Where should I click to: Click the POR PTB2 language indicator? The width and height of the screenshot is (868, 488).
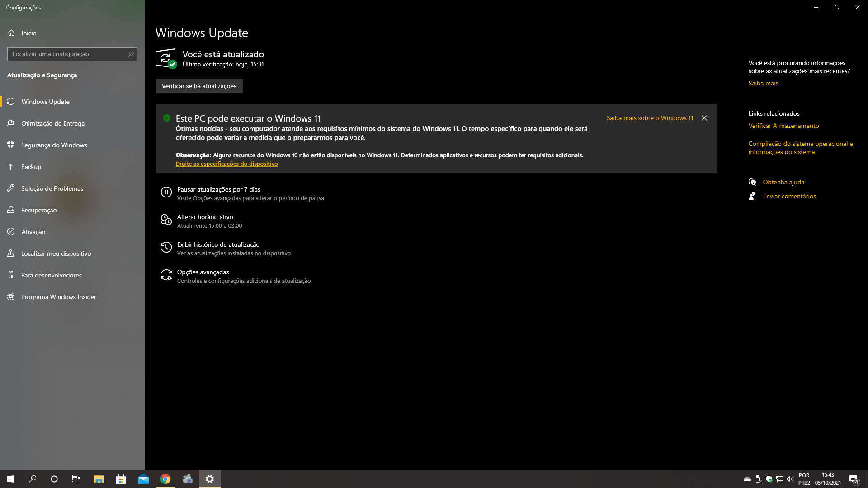coord(804,479)
